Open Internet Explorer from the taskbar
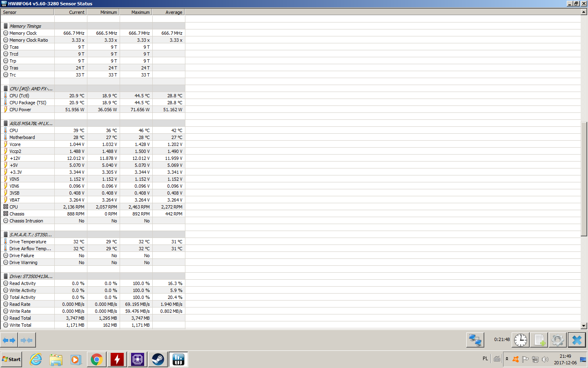The width and height of the screenshot is (588, 368). pyautogui.click(x=36, y=359)
